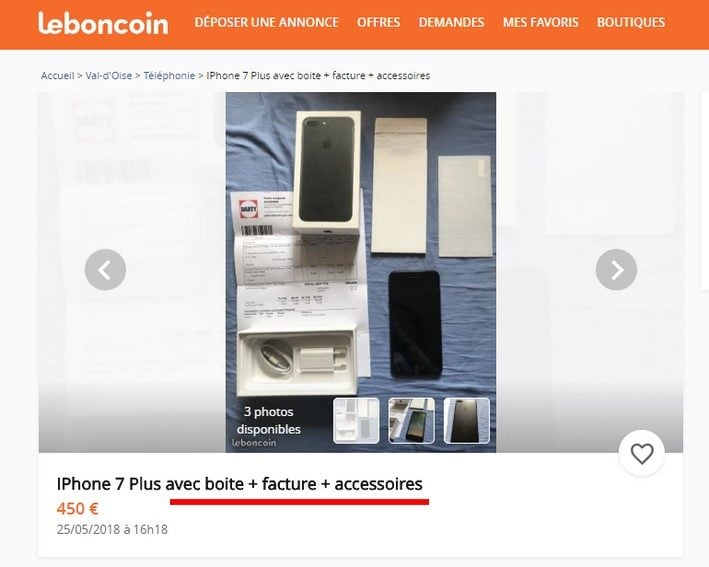The image size is (709, 567).
Task: Follow the Téléphonie breadcrumb link
Action: [x=169, y=76]
